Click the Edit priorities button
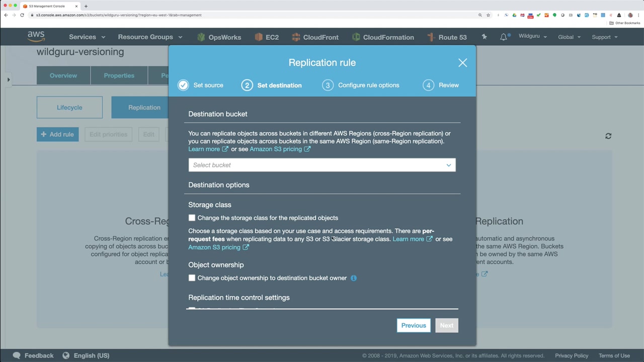The image size is (644, 362). pos(108,134)
